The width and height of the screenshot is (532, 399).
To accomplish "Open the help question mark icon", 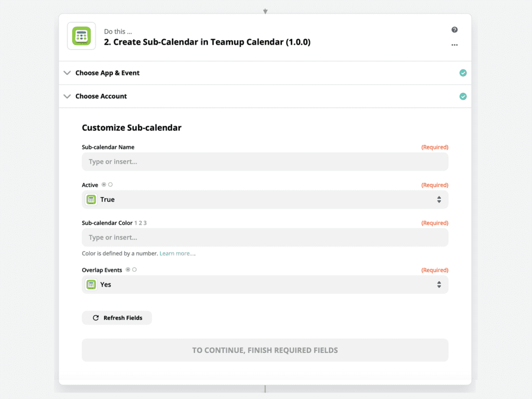I will [x=455, y=29].
